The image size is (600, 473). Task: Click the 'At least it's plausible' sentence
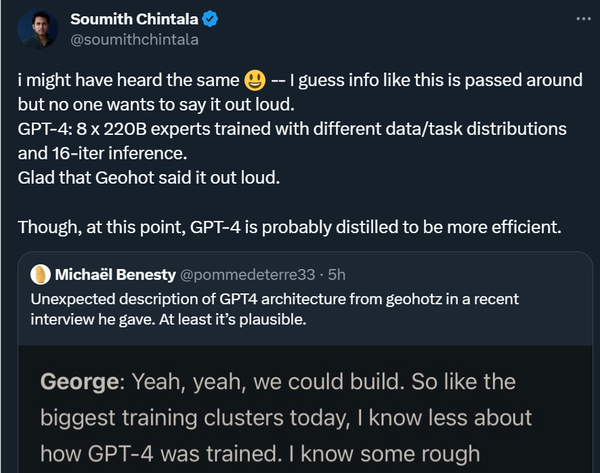(233, 320)
